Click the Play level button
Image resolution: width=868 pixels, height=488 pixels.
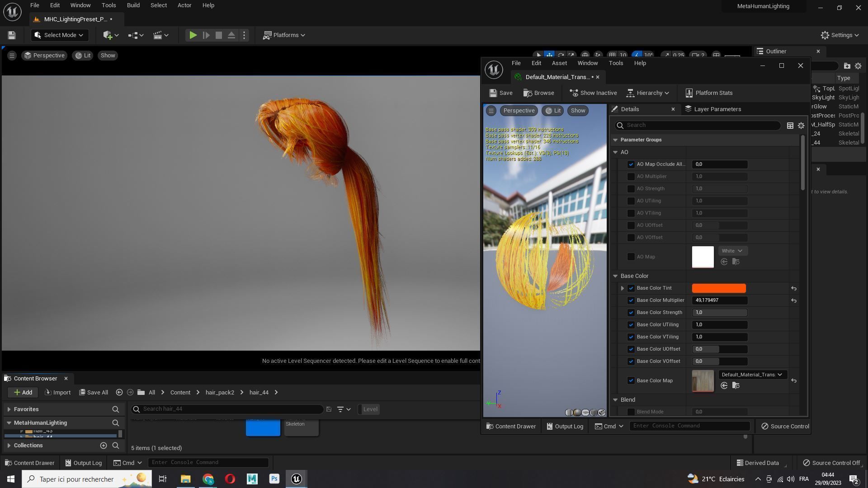coord(193,35)
